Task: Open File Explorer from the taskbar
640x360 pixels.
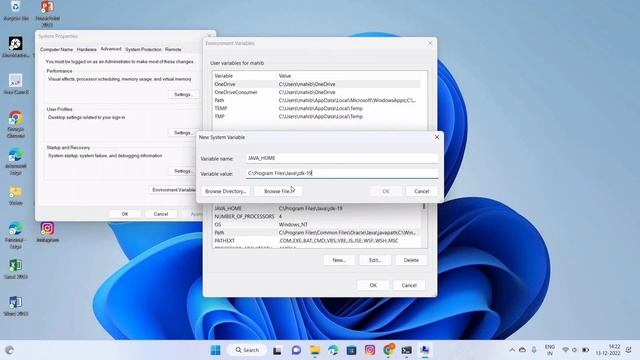Action: click(x=315, y=350)
